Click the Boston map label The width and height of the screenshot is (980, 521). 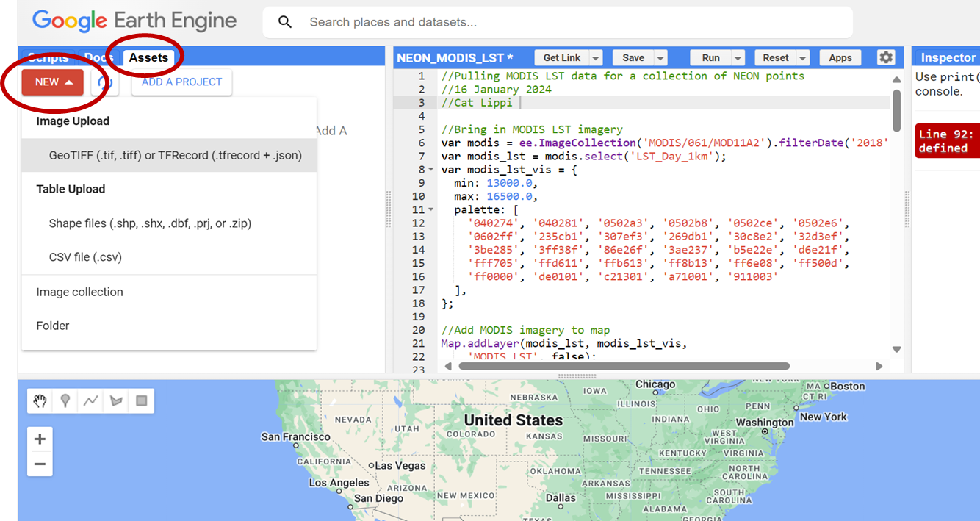[x=848, y=386]
